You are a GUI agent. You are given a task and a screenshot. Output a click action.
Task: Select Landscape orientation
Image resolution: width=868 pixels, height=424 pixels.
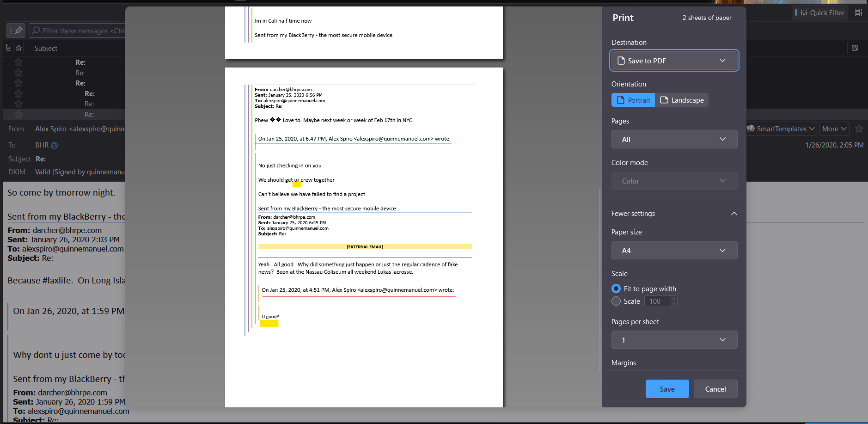point(682,100)
